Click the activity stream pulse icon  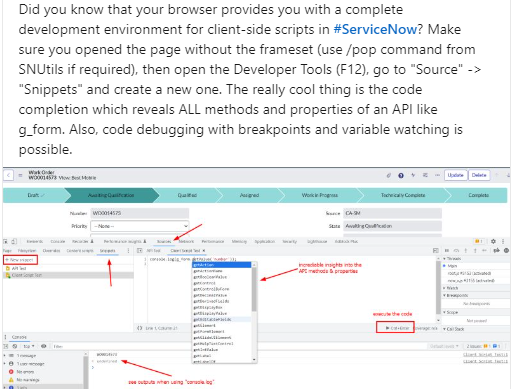pyautogui.click(x=413, y=175)
